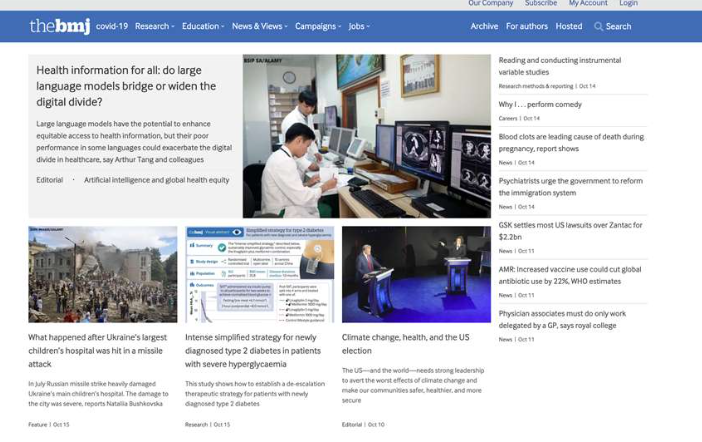
Task: Go to the Archive page
Action: coord(484,26)
